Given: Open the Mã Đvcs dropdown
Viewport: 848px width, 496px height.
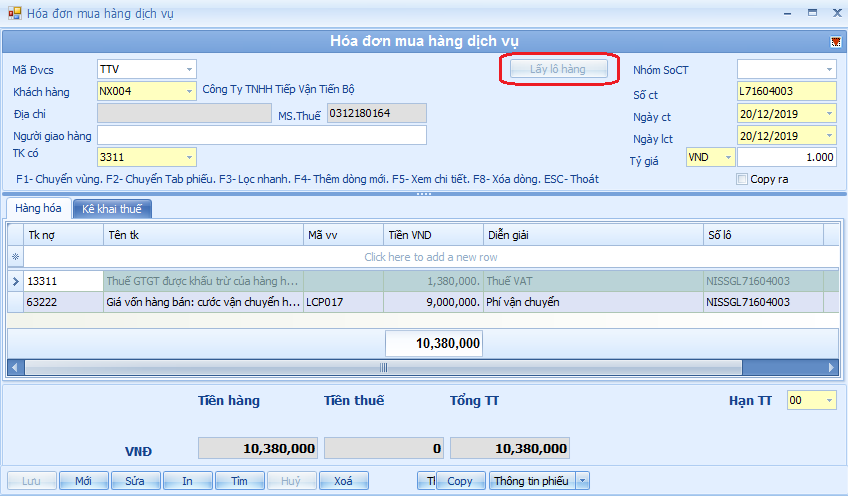Looking at the screenshot, I should pos(189,69).
